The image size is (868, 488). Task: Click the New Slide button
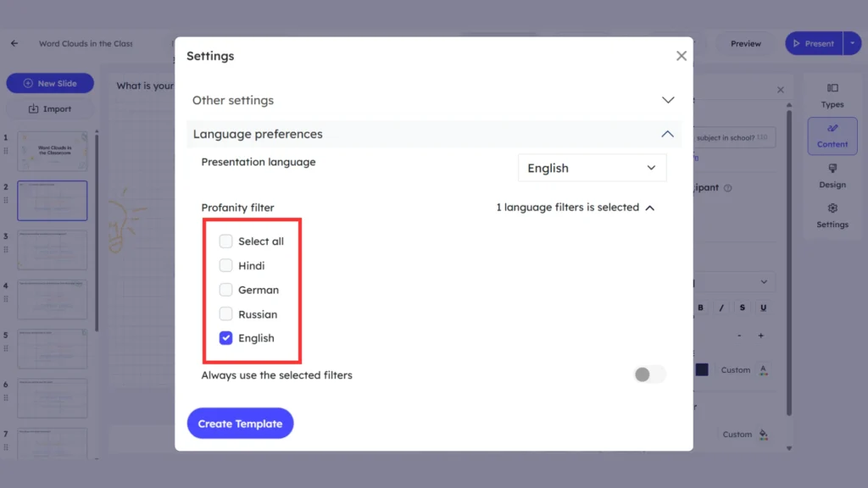point(49,83)
